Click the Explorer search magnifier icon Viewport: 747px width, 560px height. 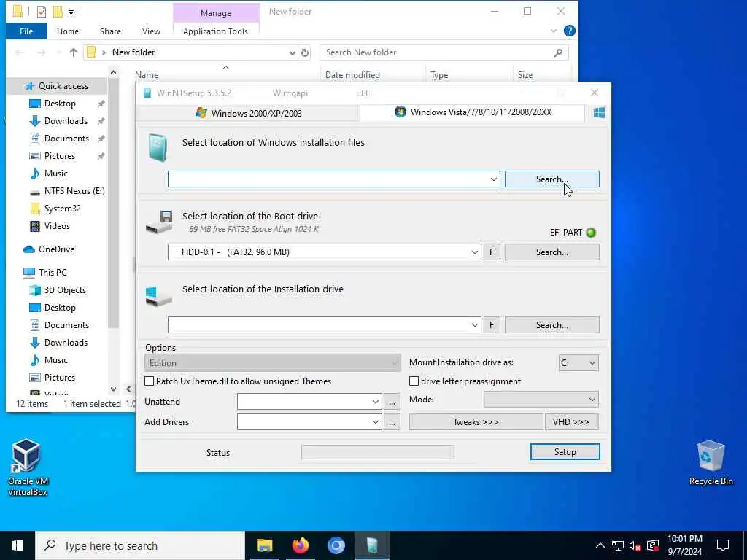pyautogui.click(x=558, y=52)
